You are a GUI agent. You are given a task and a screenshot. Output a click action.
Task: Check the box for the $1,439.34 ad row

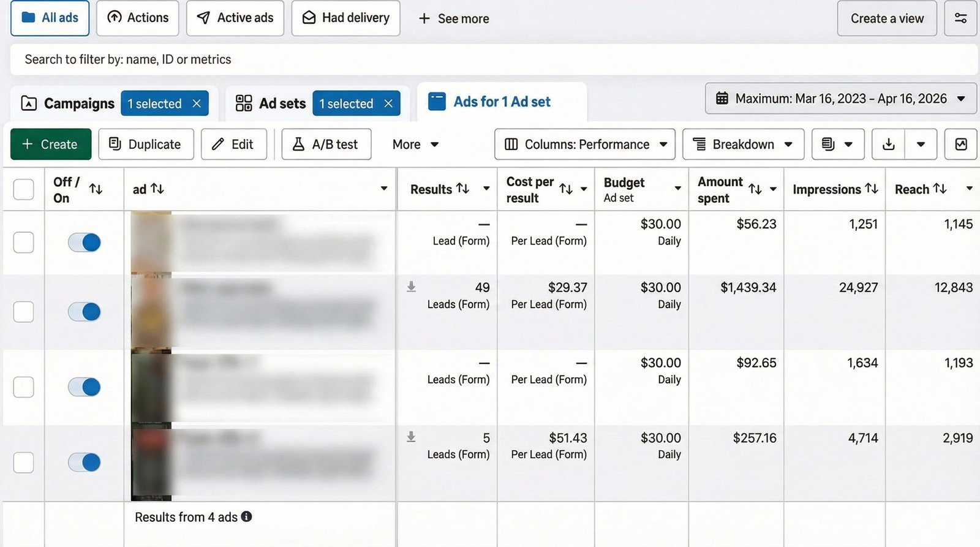coord(23,312)
